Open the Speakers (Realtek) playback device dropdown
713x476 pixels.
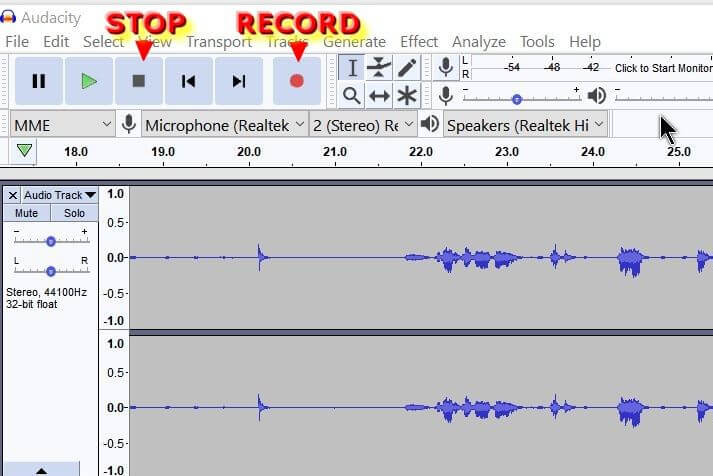[x=525, y=124]
